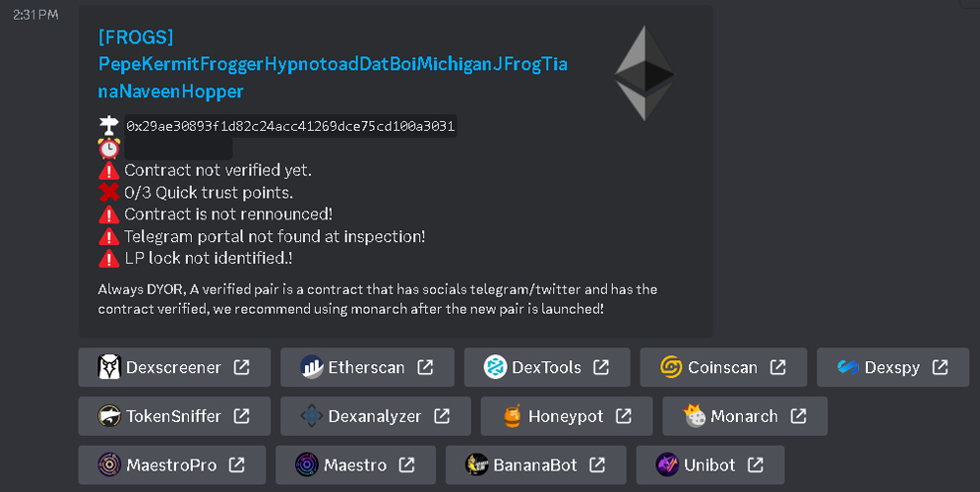
Task: Click the TokenSniffer logo icon
Action: click(x=109, y=416)
